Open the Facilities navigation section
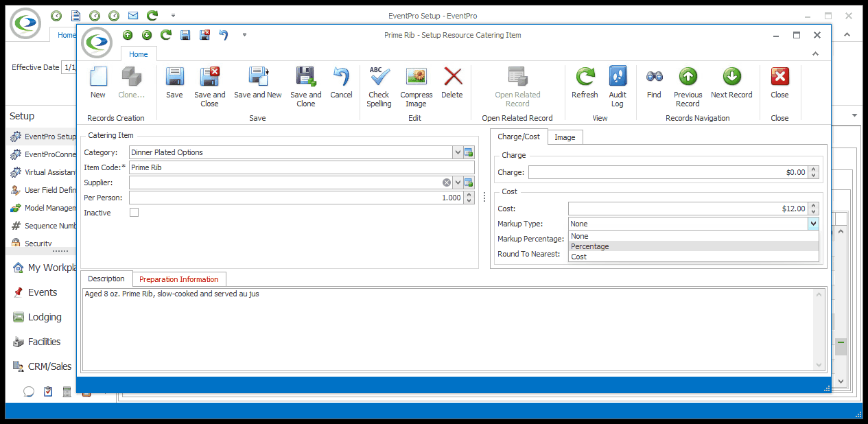Screen dimensions: 868x424 [44, 342]
